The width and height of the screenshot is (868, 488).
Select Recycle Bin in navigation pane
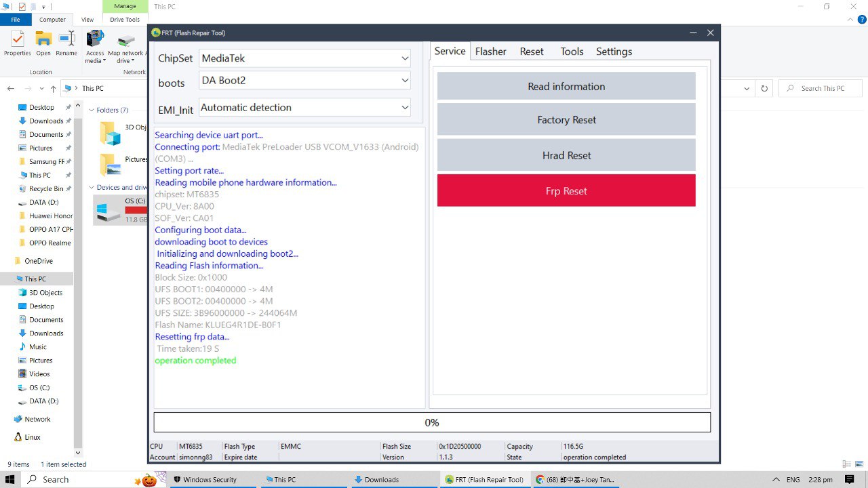46,188
